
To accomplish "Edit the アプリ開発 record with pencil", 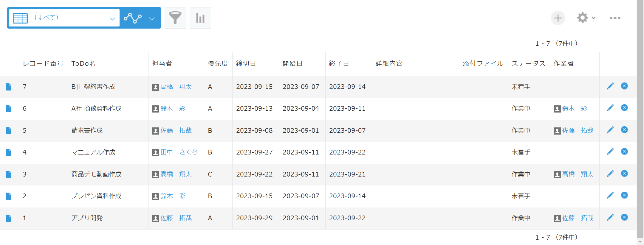I will (x=610, y=217).
